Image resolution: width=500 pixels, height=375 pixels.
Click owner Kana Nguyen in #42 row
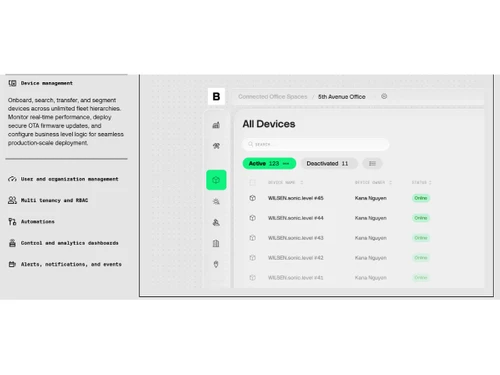click(371, 258)
